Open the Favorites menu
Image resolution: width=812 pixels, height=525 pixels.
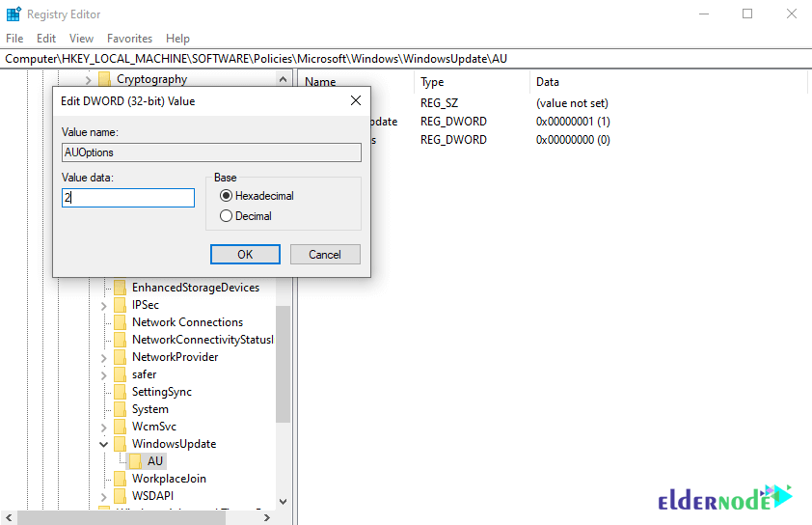pyautogui.click(x=129, y=39)
